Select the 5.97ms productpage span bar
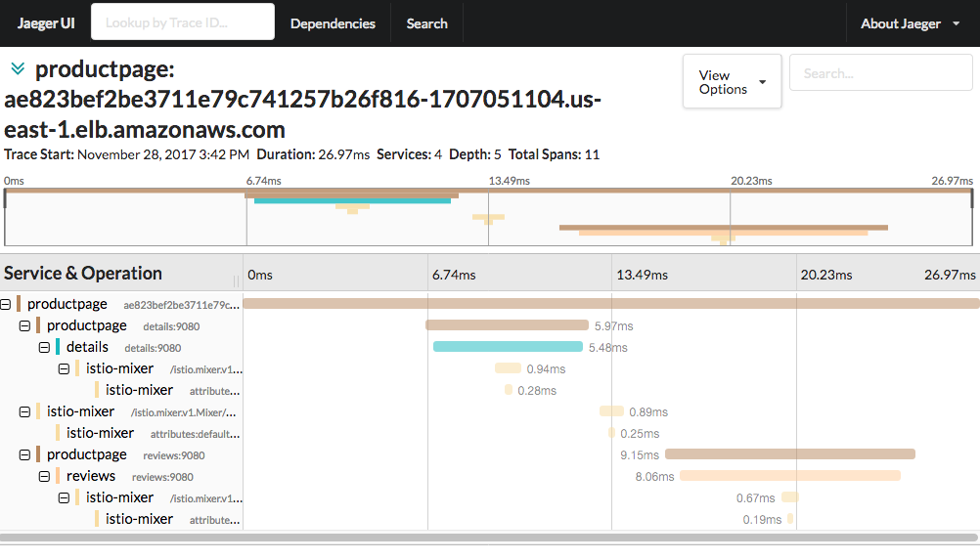Image resolution: width=980 pixels, height=560 pixels. click(x=507, y=325)
